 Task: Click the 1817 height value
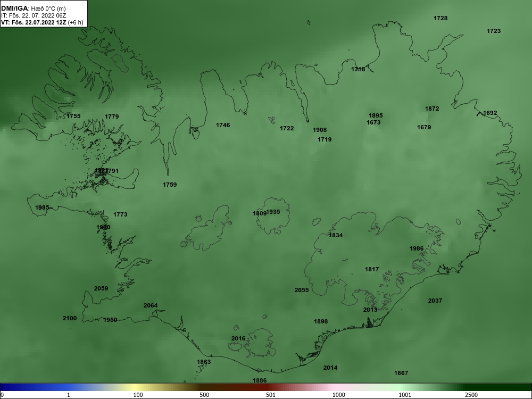(x=372, y=269)
